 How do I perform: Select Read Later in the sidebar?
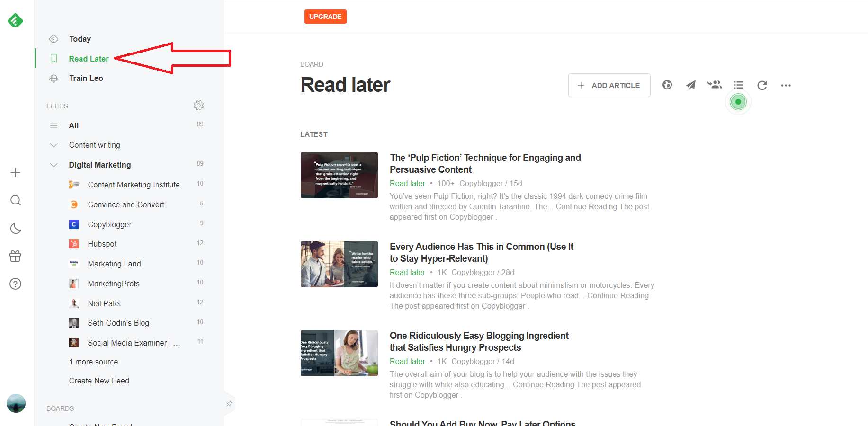pos(89,59)
